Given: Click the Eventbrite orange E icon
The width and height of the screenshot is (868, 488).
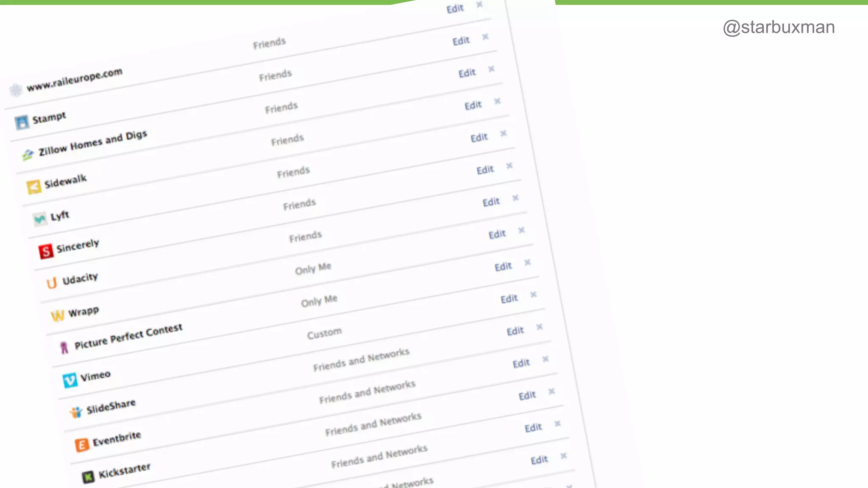Looking at the screenshot, I should pyautogui.click(x=82, y=445).
